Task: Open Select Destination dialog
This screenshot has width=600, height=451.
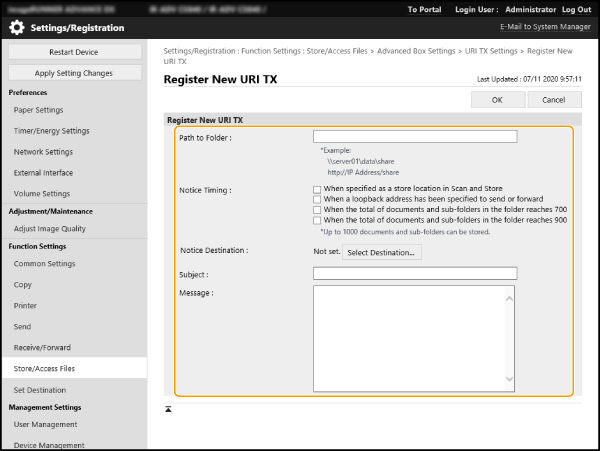Action: click(381, 253)
